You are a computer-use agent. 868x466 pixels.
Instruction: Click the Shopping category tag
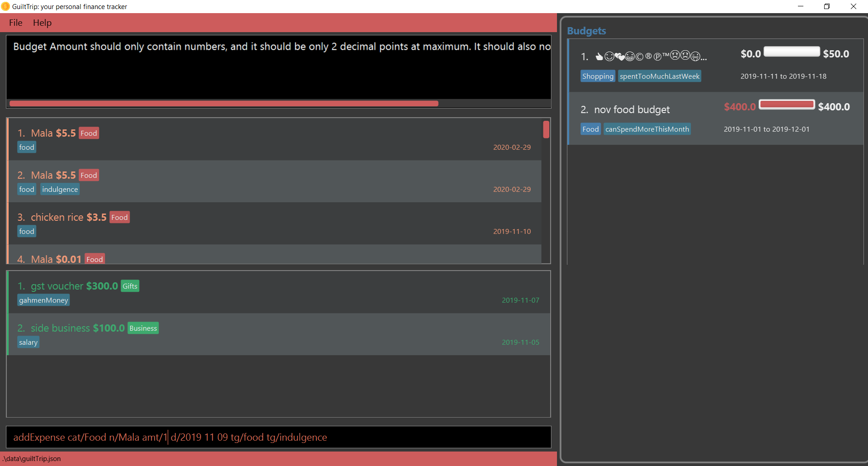coord(598,76)
